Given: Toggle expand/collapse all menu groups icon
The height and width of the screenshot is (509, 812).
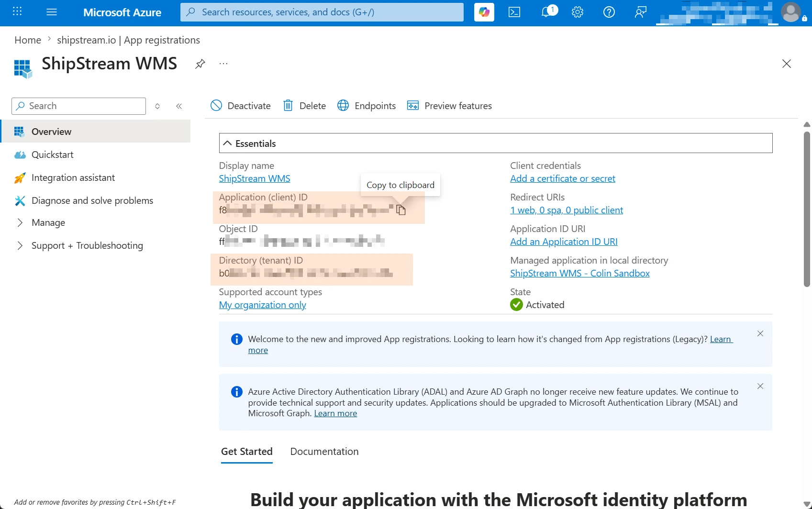Looking at the screenshot, I should (157, 106).
